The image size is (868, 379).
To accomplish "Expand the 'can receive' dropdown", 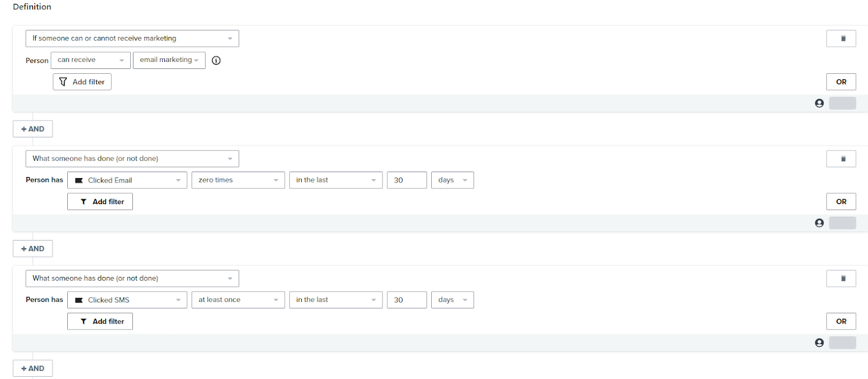I will [x=91, y=60].
